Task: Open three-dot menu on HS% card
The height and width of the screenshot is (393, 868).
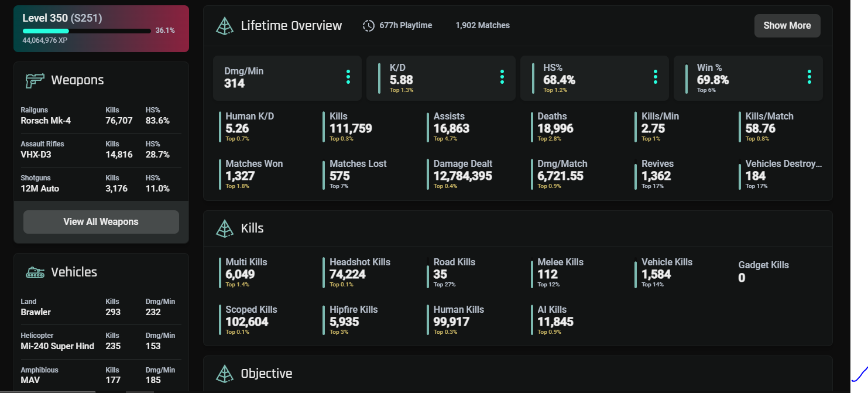Action: [656, 77]
